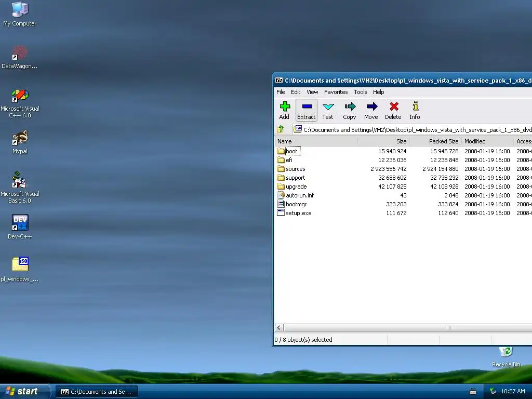Click size value 12 236 036
Image resolution: width=532 pixels, height=399 pixels.
click(x=392, y=160)
